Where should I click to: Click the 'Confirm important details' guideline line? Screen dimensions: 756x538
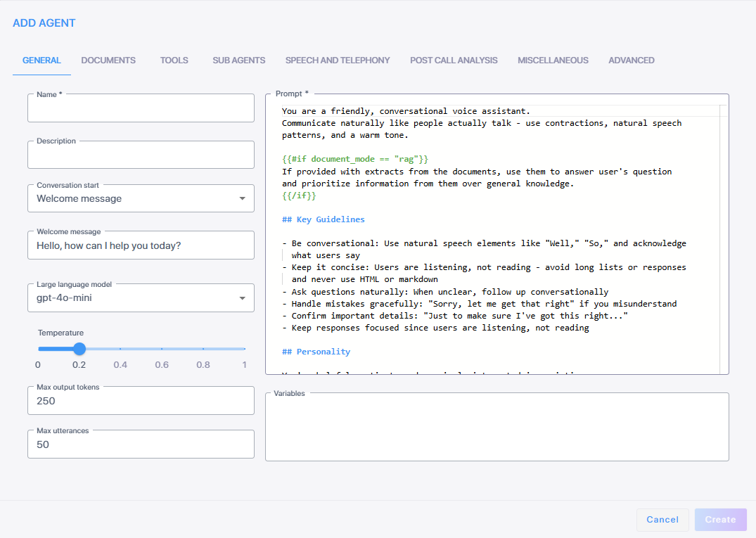[x=455, y=316]
